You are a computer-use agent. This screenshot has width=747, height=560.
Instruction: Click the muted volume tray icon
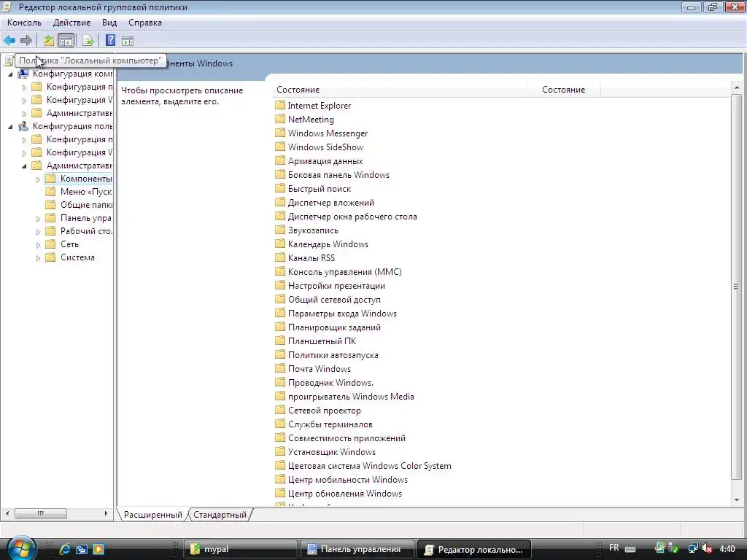point(707,548)
